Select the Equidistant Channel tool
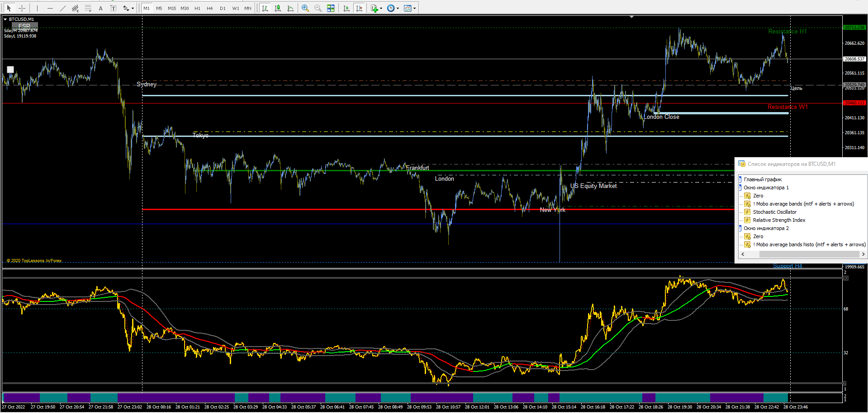Viewport: 868px width, 413px height. pos(76,8)
